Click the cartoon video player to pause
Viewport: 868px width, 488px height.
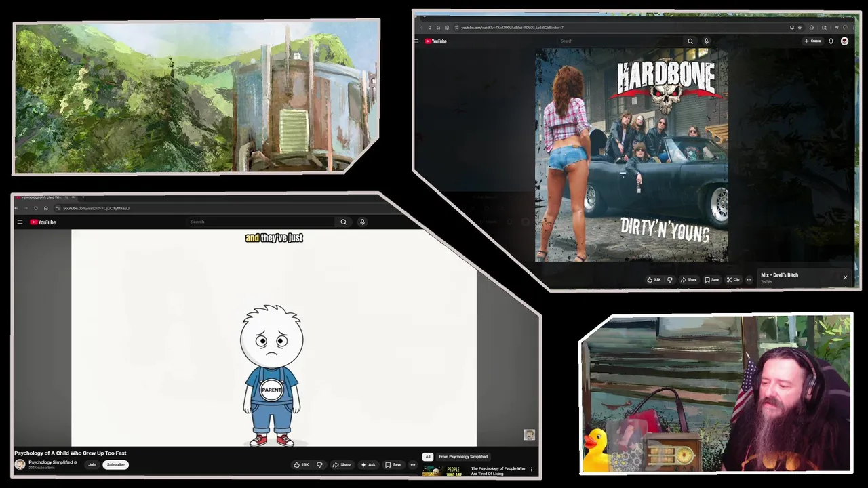pos(274,338)
